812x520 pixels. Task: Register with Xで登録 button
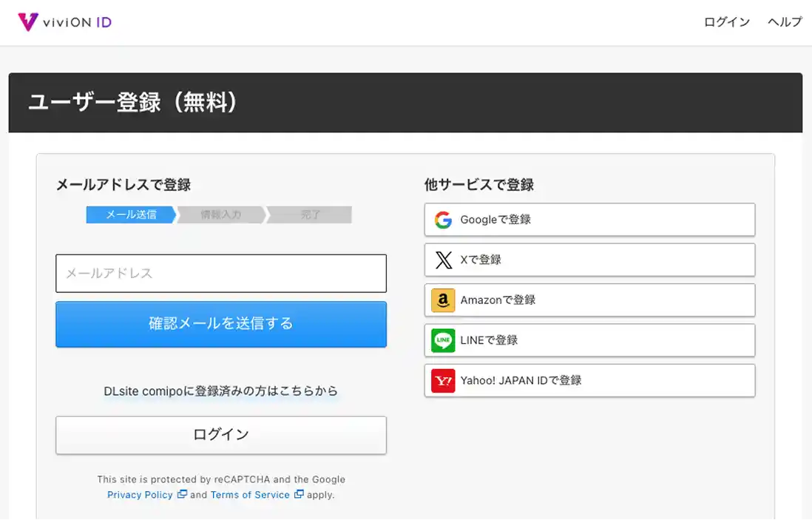click(x=590, y=260)
